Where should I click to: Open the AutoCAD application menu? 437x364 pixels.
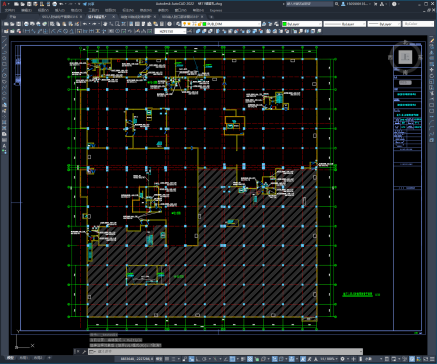[x=4, y=4]
